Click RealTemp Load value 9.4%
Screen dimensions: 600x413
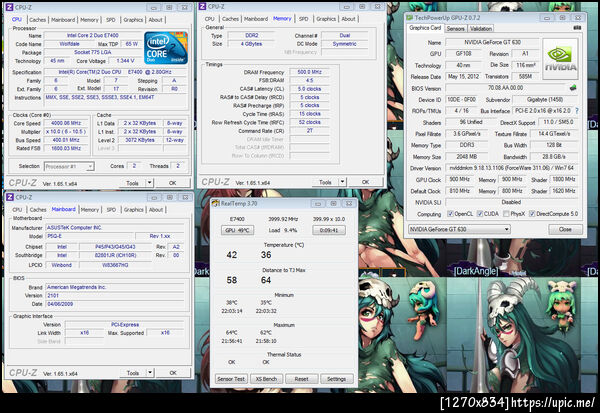tap(290, 230)
